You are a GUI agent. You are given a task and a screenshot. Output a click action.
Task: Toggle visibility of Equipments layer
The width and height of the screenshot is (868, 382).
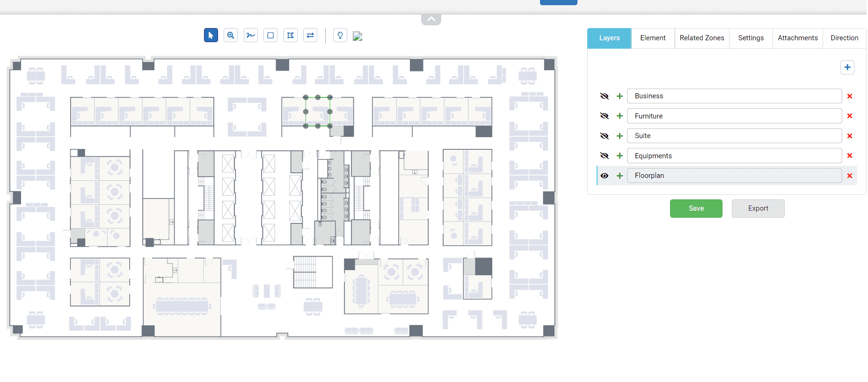pos(605,156)
